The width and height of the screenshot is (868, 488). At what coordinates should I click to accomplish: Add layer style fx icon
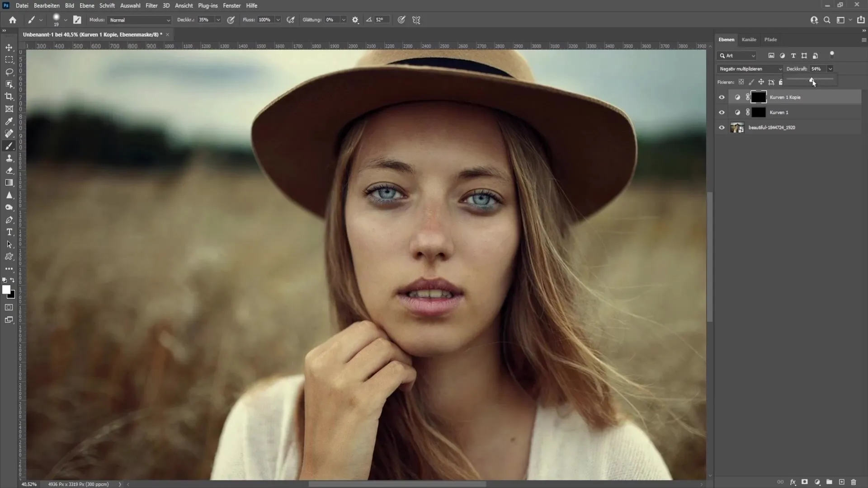click(x=793, y=482)
